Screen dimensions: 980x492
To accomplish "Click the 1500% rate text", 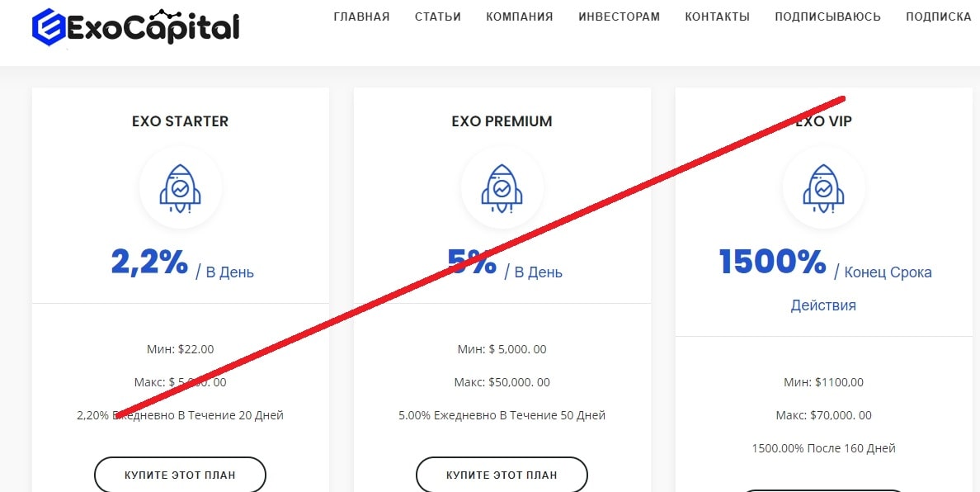I will [772, 263].
